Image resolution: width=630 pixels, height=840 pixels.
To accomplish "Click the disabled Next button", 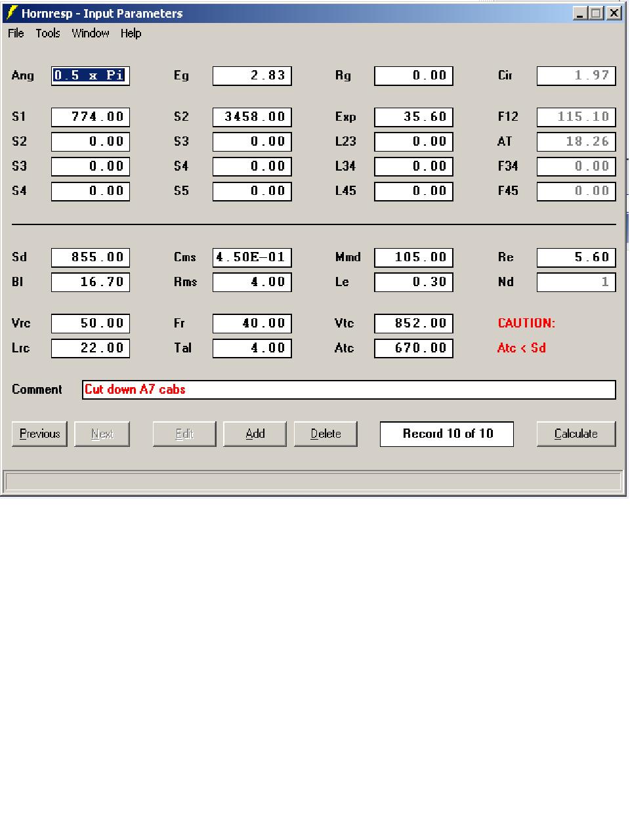I will pyautogui.click(x=102, y=434).
